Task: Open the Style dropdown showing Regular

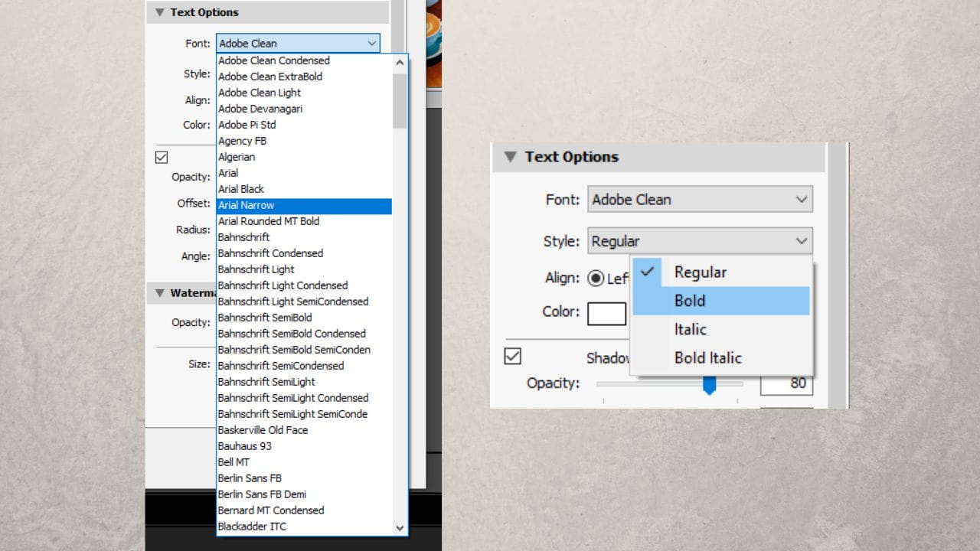Action: point(700,241)
